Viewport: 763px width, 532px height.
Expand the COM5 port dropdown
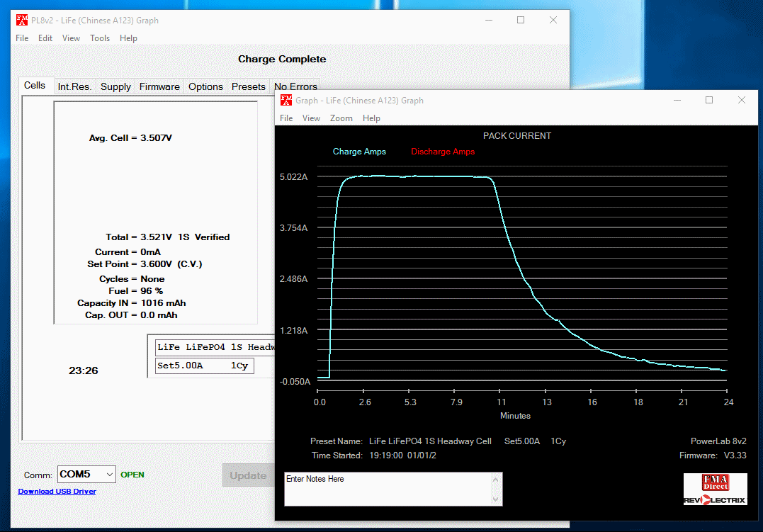click(x=109, y=475)
